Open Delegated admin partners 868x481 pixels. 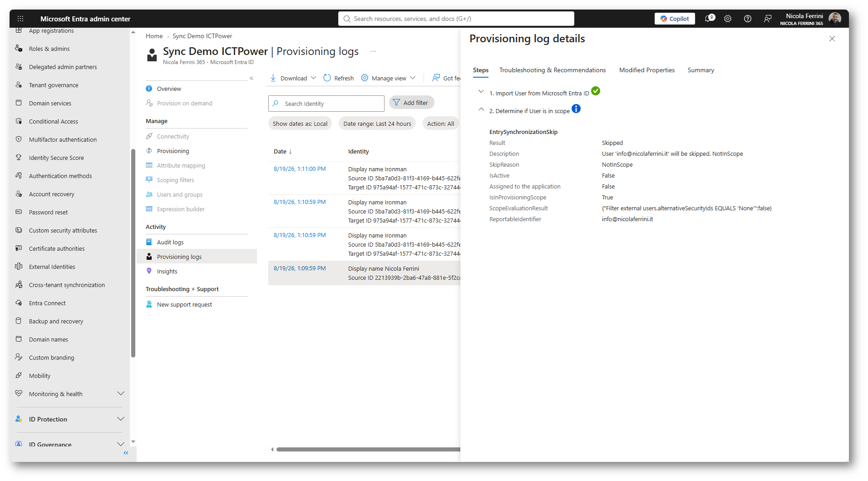pos(63,67)
